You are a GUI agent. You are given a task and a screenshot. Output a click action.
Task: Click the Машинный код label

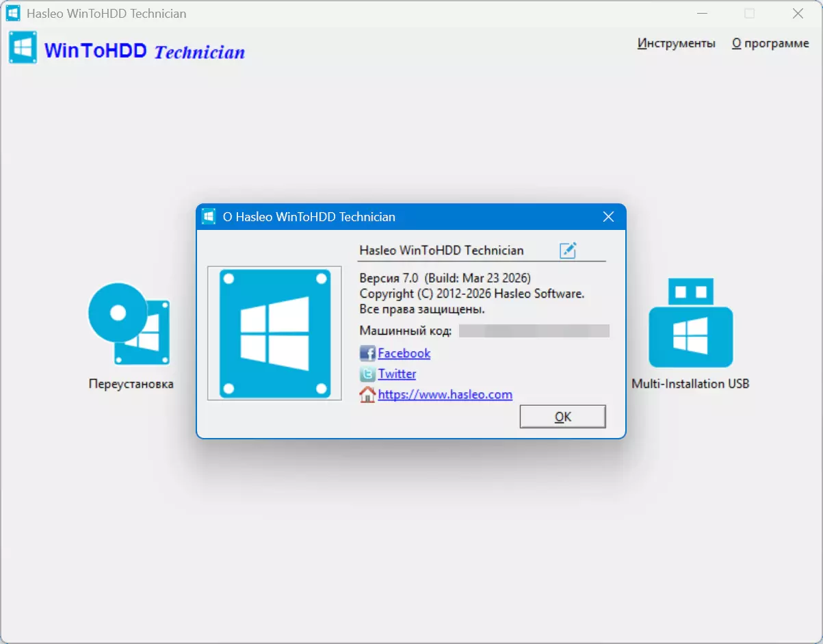pyautogui.click(x=405, y=331)
